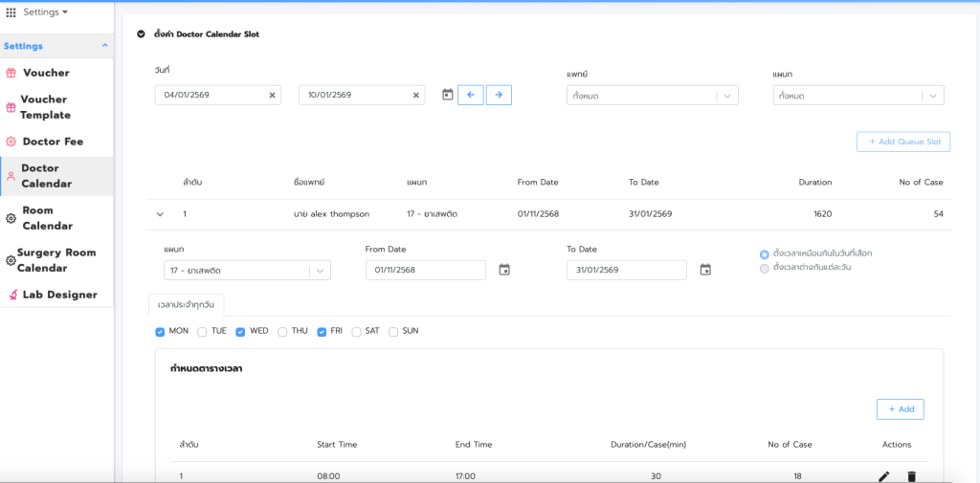Select the ตั้งเวลาต่างกันแต่ละวัน radio option
Viewport: 980px width, 483px height.
click(x=764, y=268)
